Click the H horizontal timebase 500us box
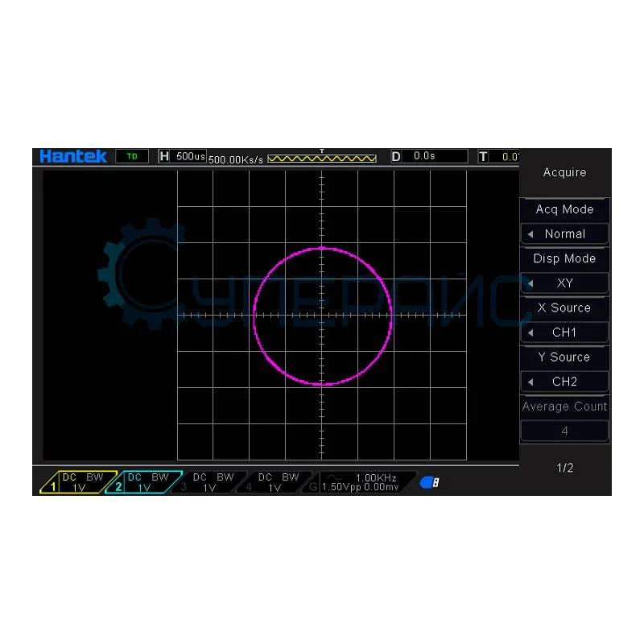 pyautogui.click(x=183, y=156)
